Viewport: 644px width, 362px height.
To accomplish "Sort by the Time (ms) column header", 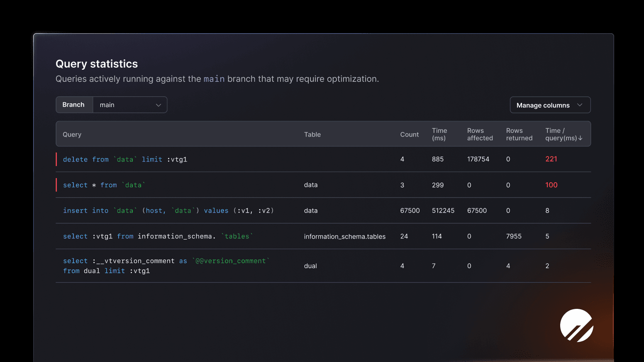I will pyautogui.click(x=439, y=134).
